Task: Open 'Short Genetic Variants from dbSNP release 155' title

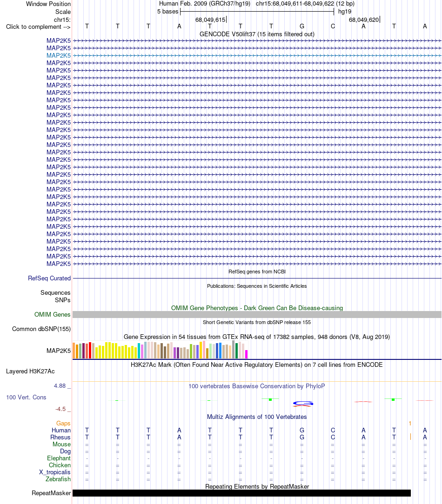Action: pos(257,322)
